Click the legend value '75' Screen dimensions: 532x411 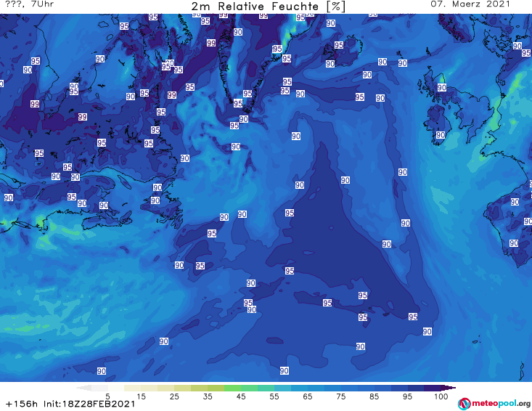coord(340,396)
